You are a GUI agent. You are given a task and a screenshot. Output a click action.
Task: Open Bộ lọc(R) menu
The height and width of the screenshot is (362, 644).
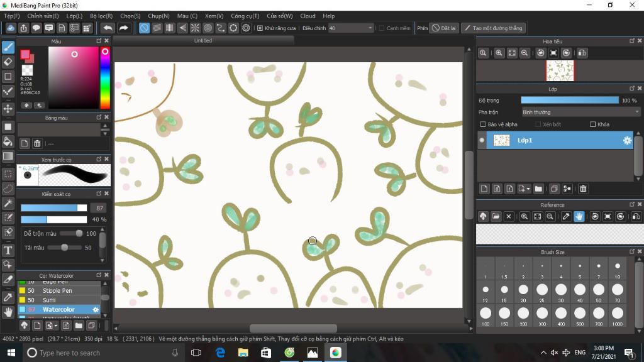(x=101, y=16)
